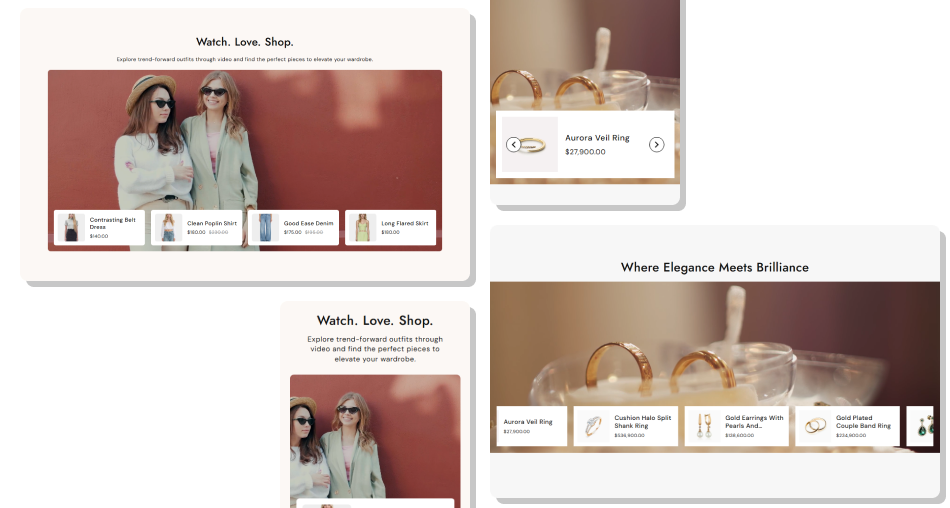Image resolution: width=950 pixels, height=508 pixels.
Task: Click the $180.00 Long Flared Skirt price
Action: (390, 232)
